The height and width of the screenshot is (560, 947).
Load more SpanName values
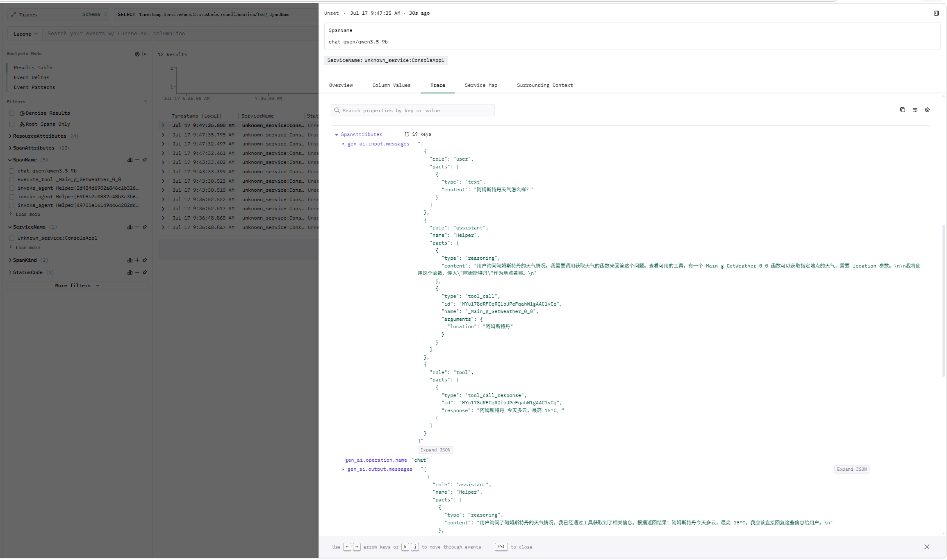click(x=28, y=214)
